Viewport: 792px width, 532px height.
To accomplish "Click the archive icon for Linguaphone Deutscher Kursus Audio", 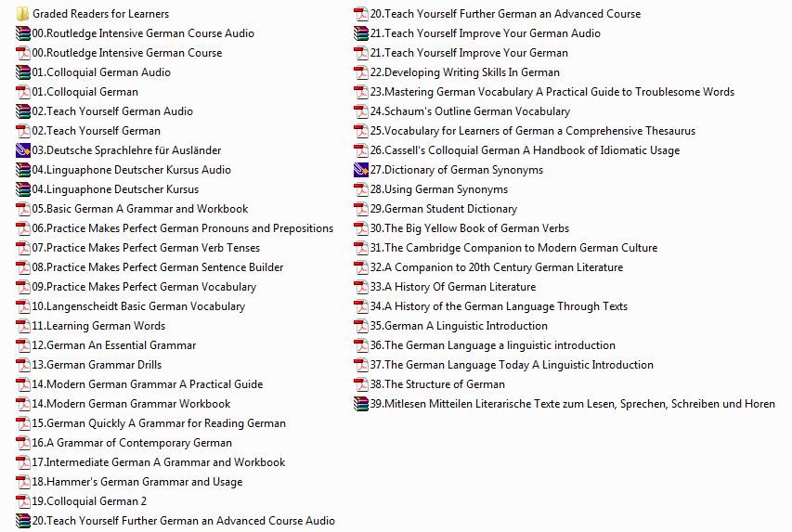I will tap(23, 170).
